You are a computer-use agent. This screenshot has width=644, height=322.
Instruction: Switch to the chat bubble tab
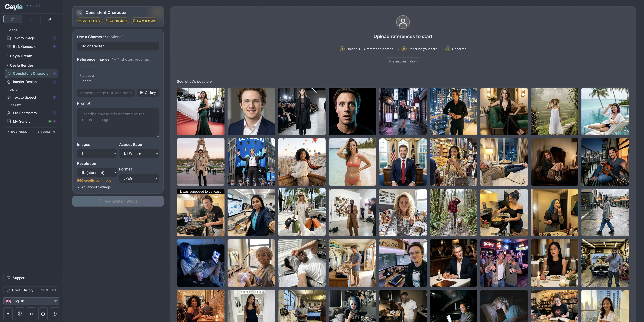coord(31,19)
